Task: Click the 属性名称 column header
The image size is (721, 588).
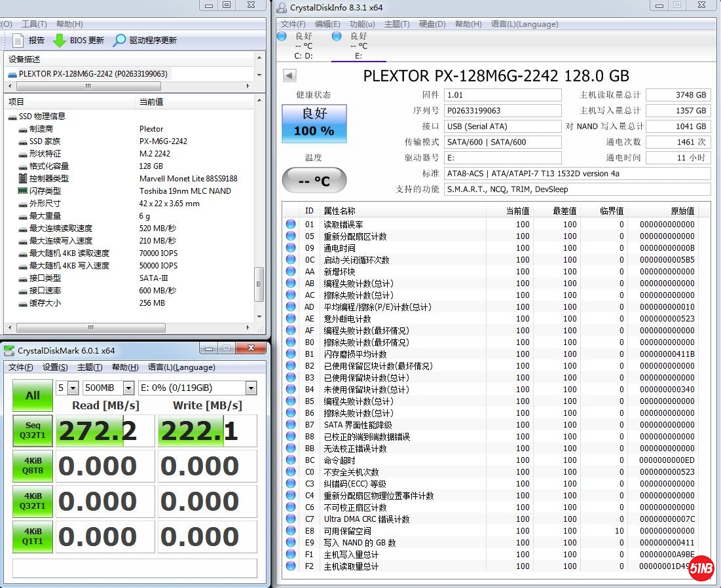Action: click(339, 211)
